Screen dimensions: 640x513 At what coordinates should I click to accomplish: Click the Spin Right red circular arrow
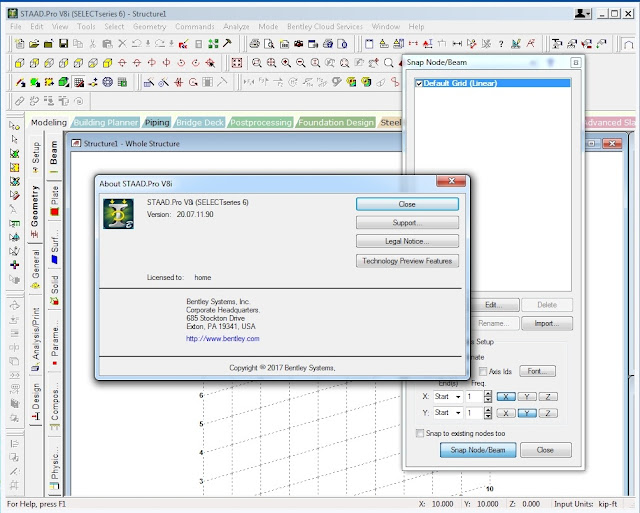(x=196, y=63)
